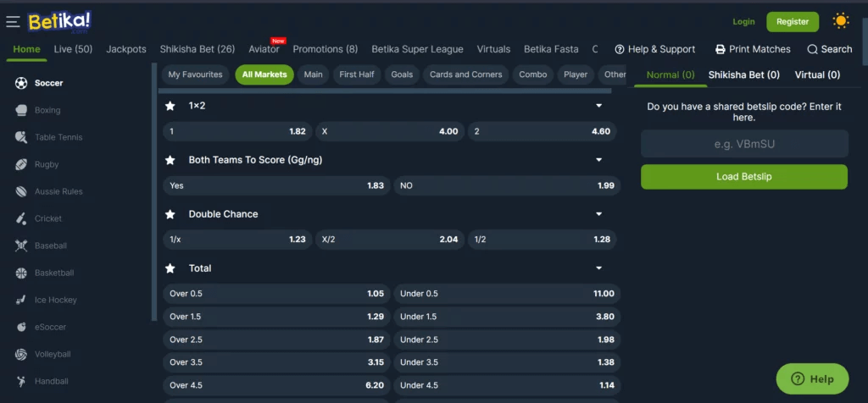Click the Betika logo
868x403 pixels.
tap(59, 22)
